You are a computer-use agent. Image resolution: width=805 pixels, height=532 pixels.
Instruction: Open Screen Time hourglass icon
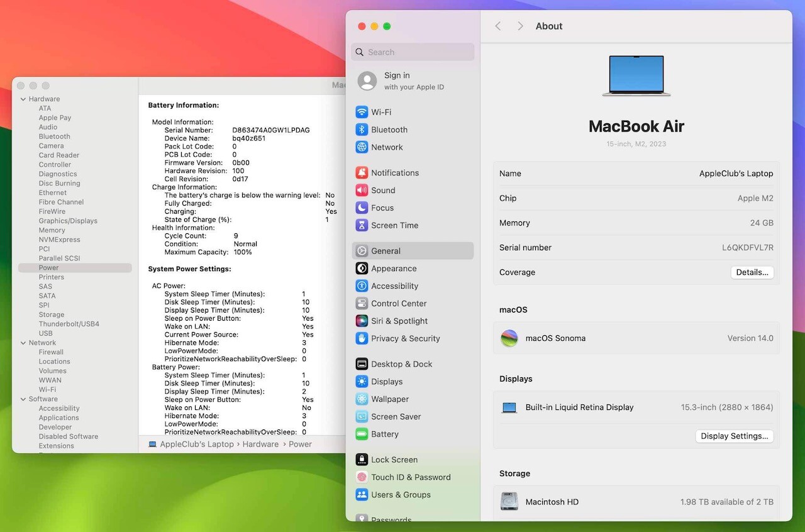click(x=362, y=225)
